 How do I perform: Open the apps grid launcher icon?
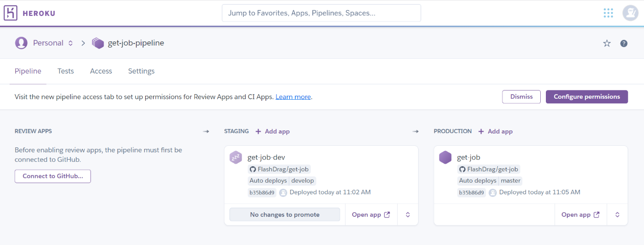point(608,13)
